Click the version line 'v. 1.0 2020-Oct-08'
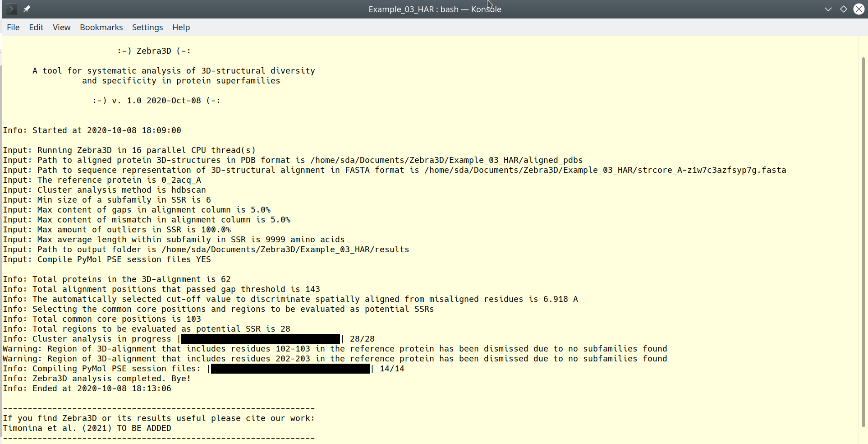 click(156, 101)
